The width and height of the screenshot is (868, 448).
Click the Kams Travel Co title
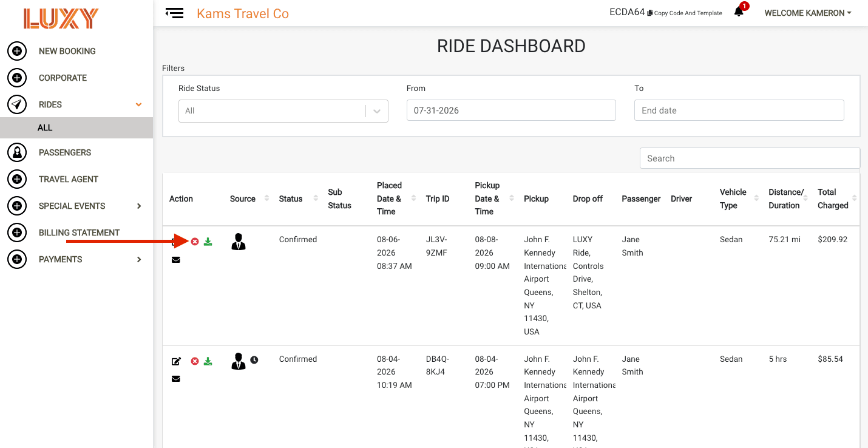[243, 13]
